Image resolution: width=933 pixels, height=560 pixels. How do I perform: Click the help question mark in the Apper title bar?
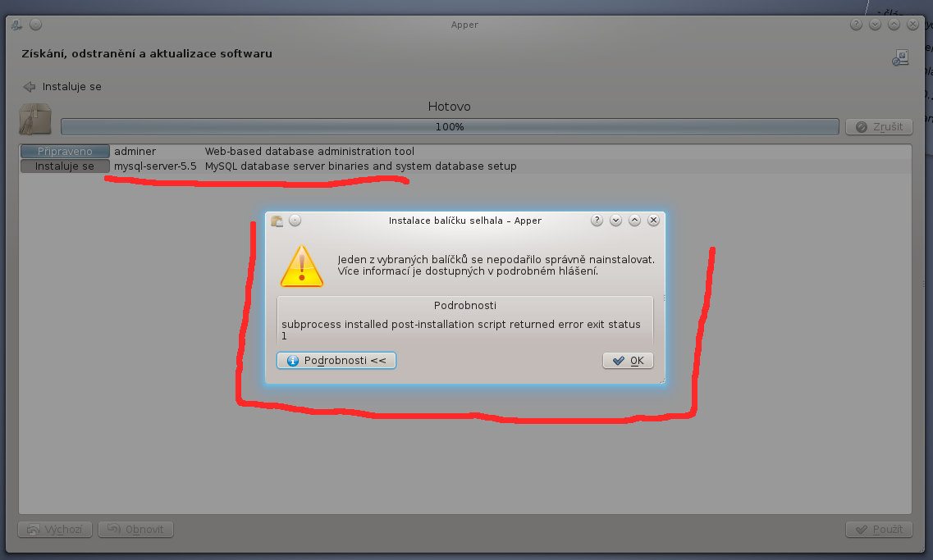(856, 25)
